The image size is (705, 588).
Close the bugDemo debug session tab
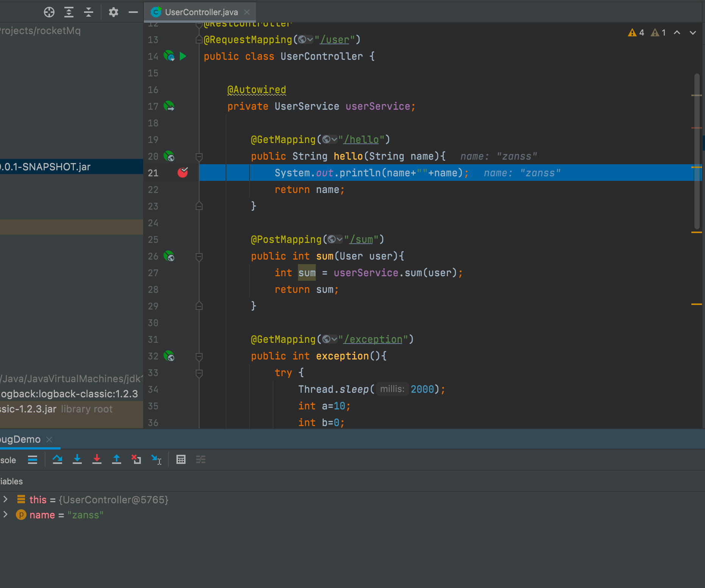[x=49, y=439]
